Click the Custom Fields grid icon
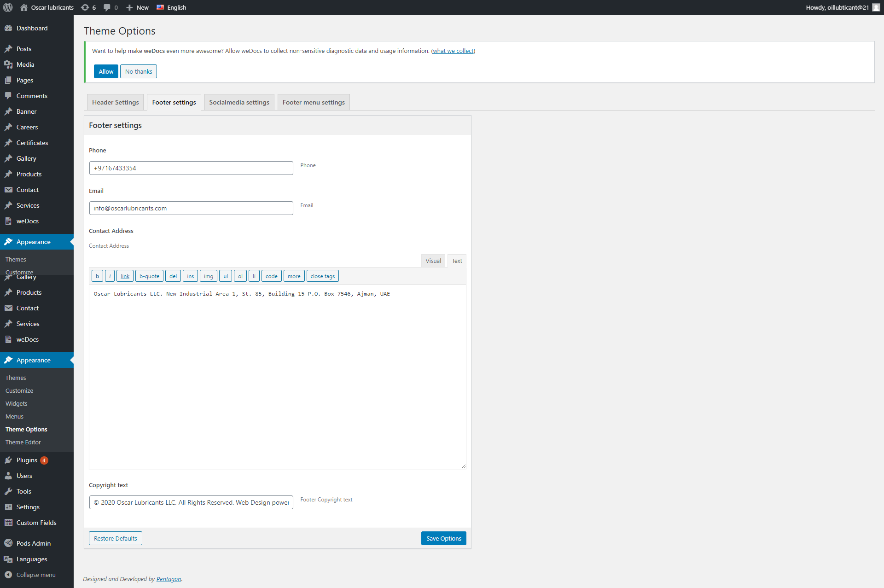 pos(8,523)
